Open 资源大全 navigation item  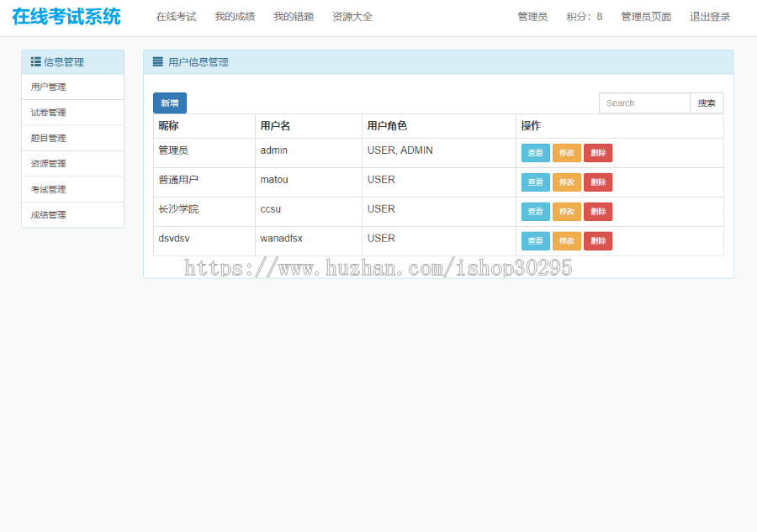(x=352, y=17)
